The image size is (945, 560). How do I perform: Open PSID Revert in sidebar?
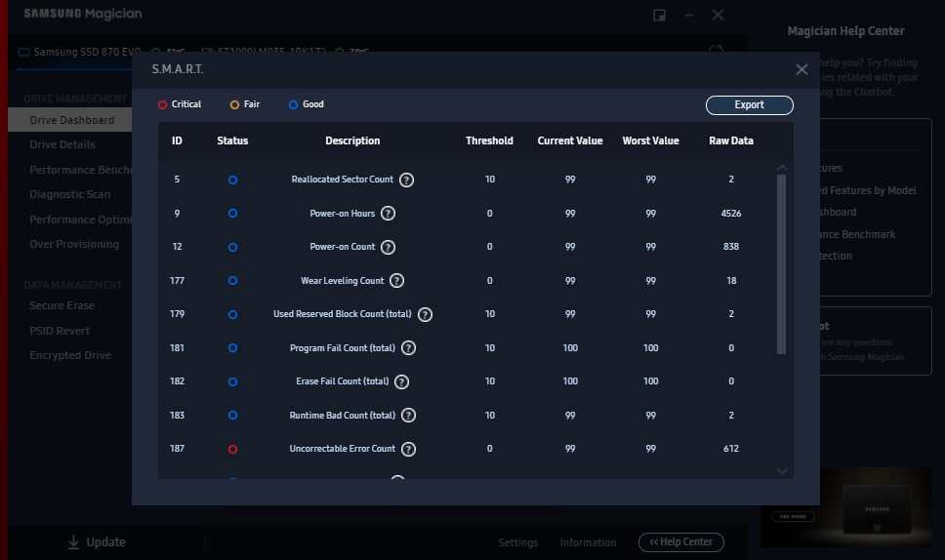(60, 331)
